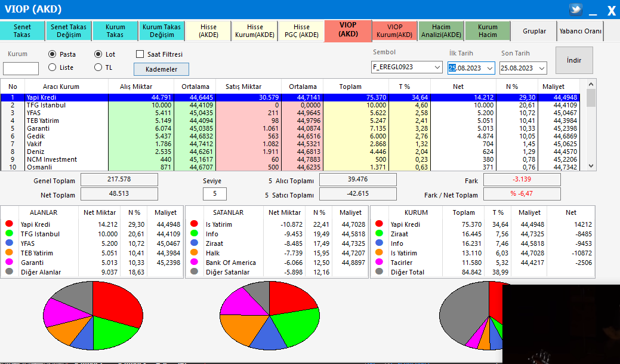
Task: Open the Hisse (AKDE) tab
Action: pyautogui.click(x=208, y=31)
